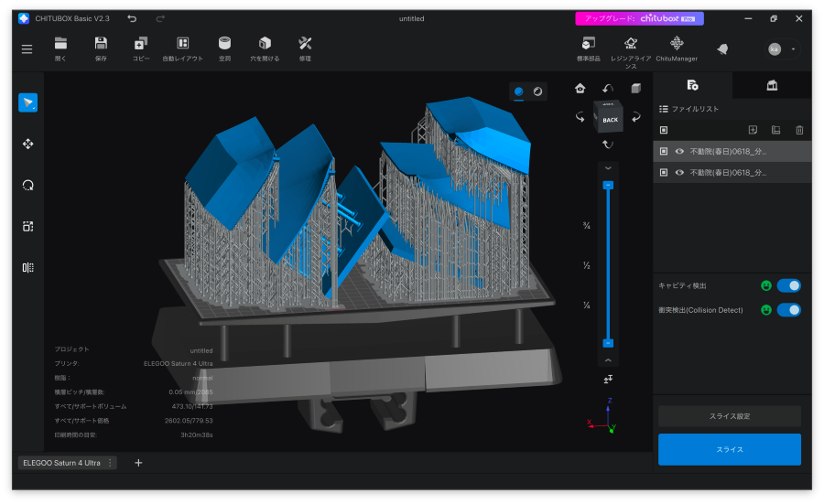Image resolution: width=824 pixels, height=504 pixels.
Task: Toggle キャビティ検出 switch off
Action: click(788, 285)
